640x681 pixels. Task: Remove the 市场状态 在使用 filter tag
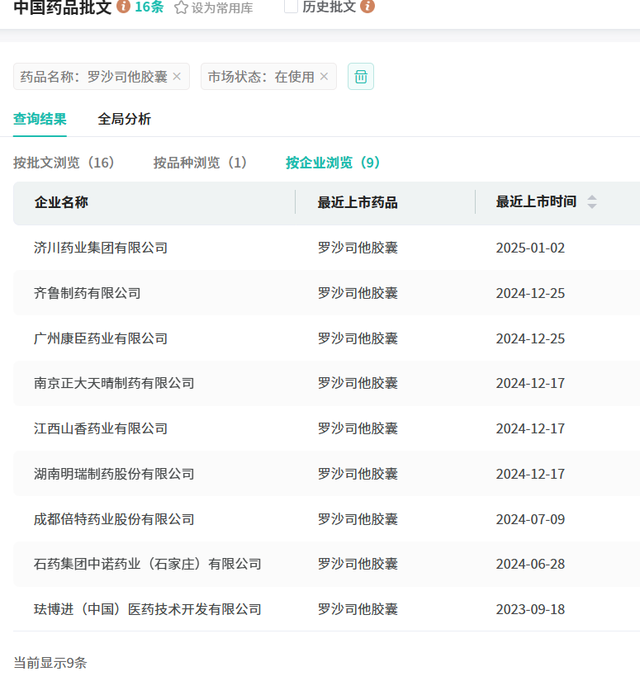[x=324, y=76]
